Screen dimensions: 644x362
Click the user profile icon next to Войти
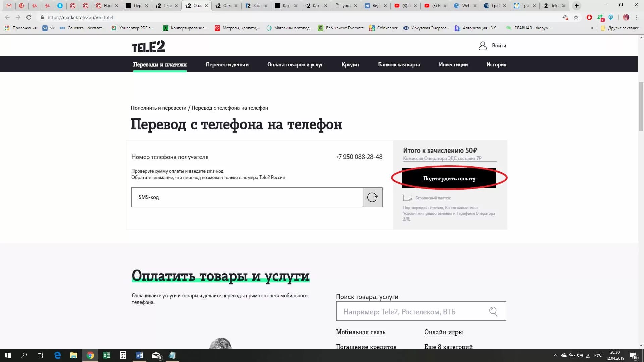click(x=482, y=46)
